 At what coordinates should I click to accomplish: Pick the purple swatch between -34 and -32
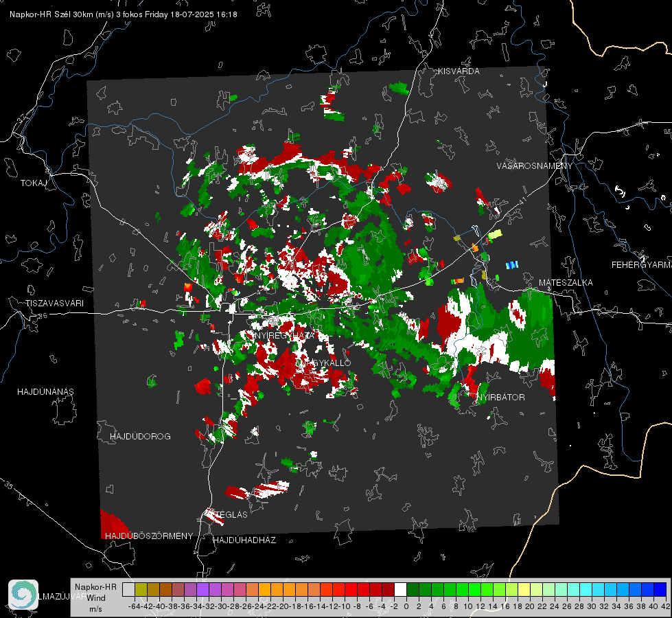pyautogui.click(x=202, y=589)
